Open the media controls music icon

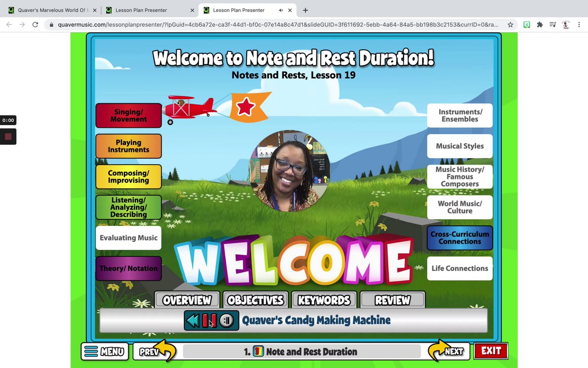(x=553, y=25)
